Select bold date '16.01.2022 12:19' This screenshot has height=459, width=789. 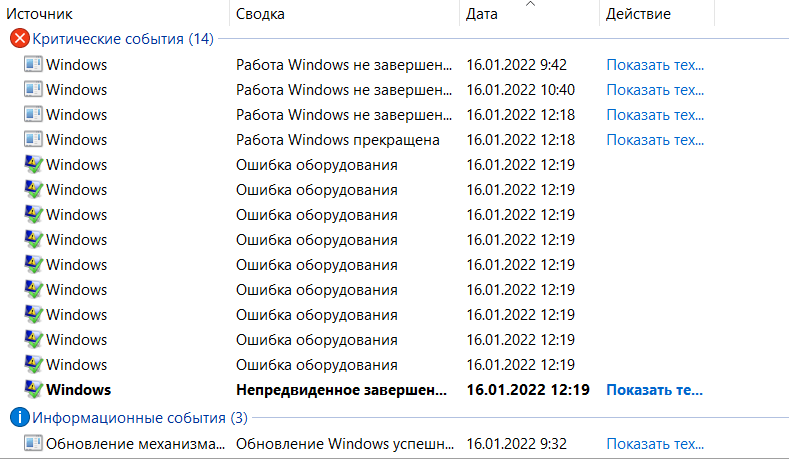(x=528, y=390)
